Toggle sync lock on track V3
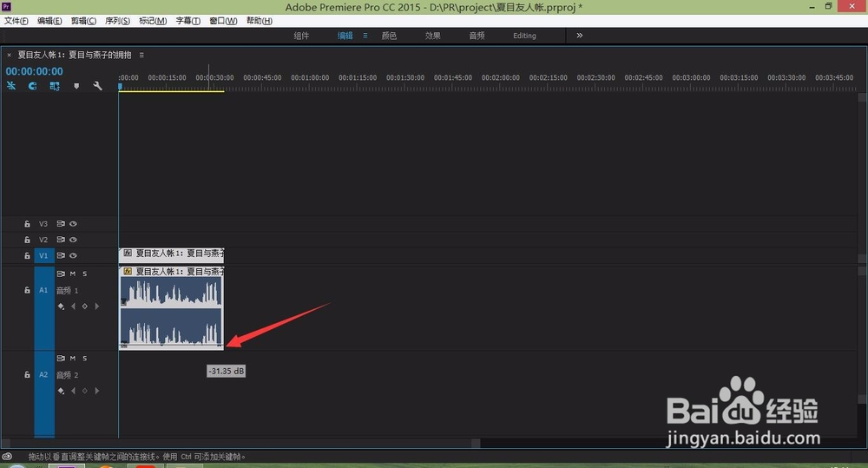The height and width of the screenshot is (468, 868). (61, 224)
